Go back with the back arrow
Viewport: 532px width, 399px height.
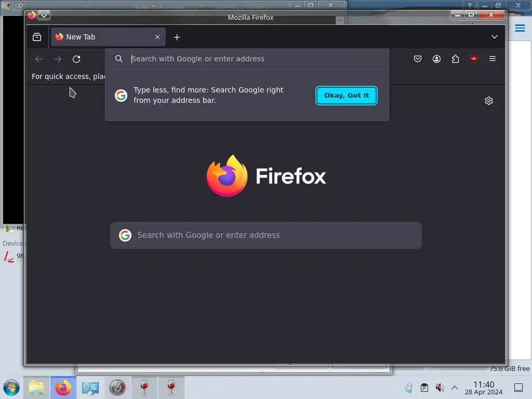(39, 59)
